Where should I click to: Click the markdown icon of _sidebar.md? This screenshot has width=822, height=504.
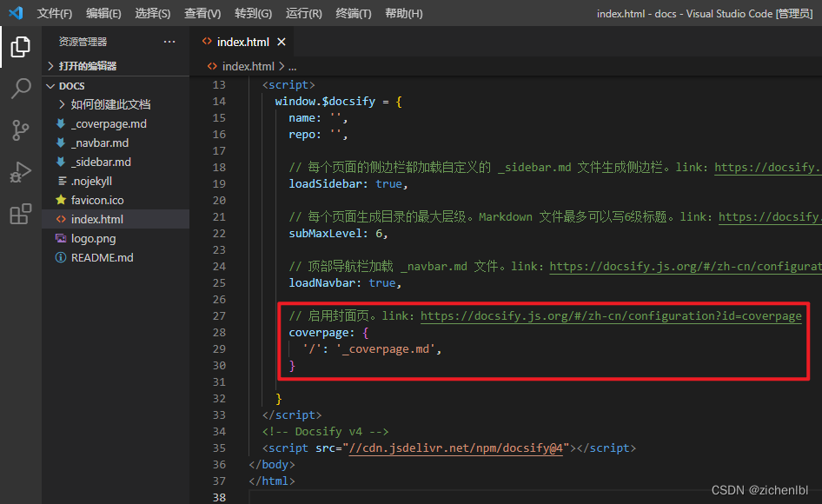61,162
